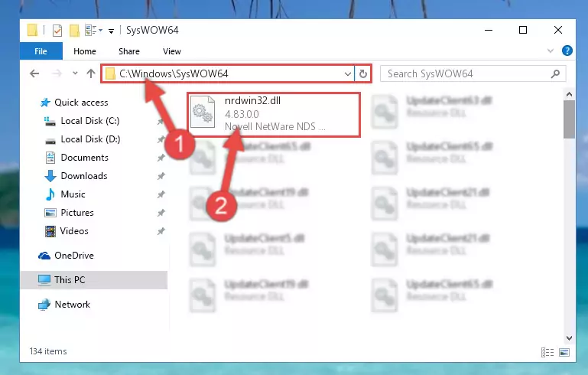Go forward with the Forward arrow
Screen dimensions: 588x375
[57, 73]
